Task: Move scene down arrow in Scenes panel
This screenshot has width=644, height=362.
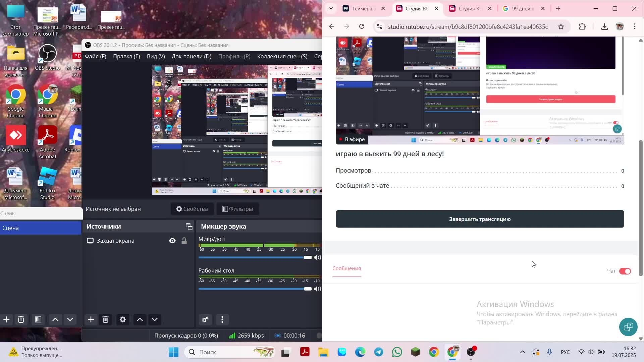Action: [x=70, y=319]
